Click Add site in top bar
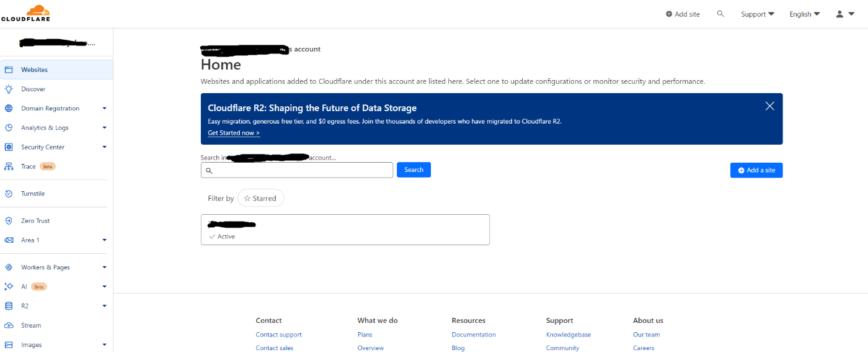This screenshot has height=352, width=868. click(x=683, y=14)
